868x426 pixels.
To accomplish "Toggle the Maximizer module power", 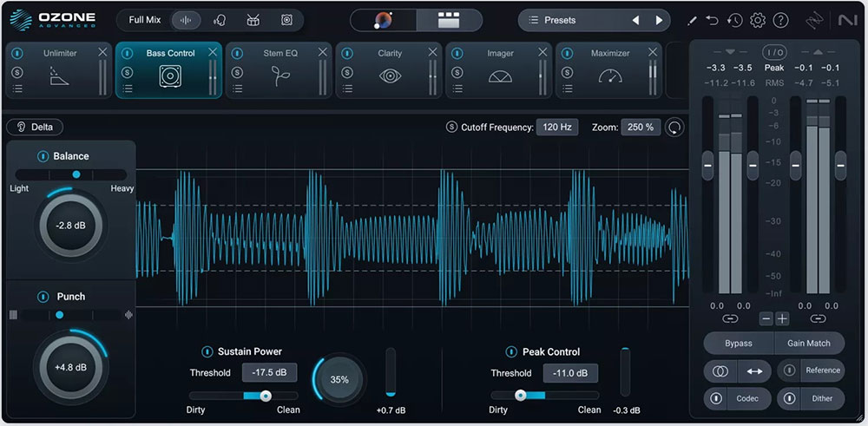I will [x=567, y=54].
